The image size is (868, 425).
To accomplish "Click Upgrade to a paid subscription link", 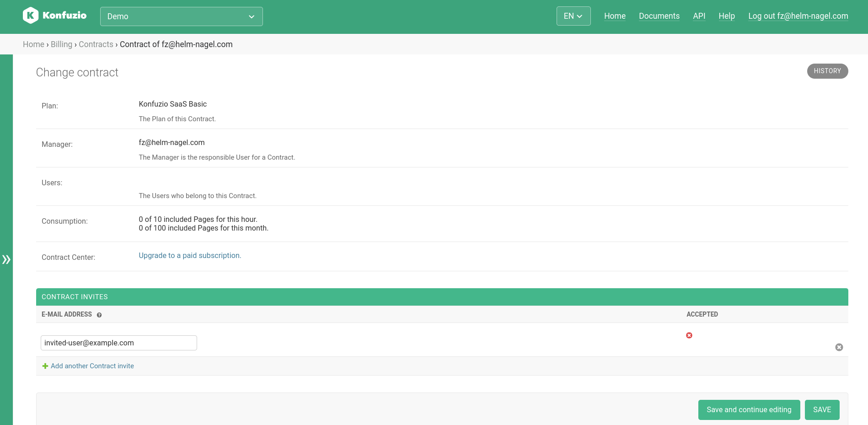I will click(x=190, y=255).
